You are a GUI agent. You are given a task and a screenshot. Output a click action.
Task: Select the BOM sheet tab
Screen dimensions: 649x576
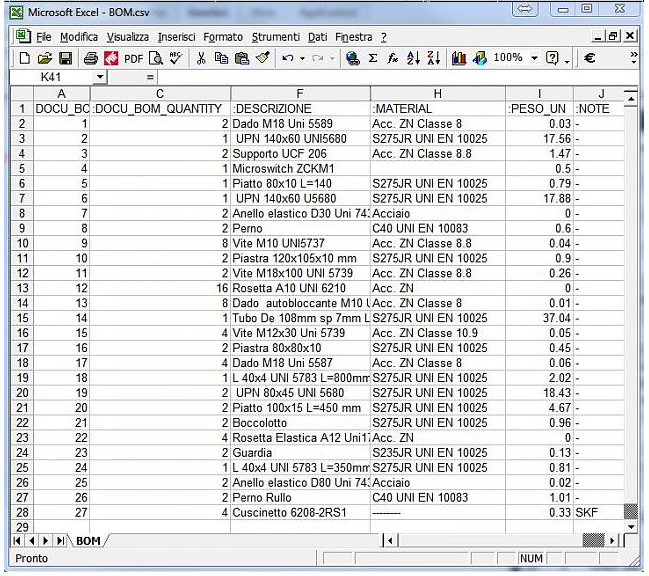tap(88, 541)
